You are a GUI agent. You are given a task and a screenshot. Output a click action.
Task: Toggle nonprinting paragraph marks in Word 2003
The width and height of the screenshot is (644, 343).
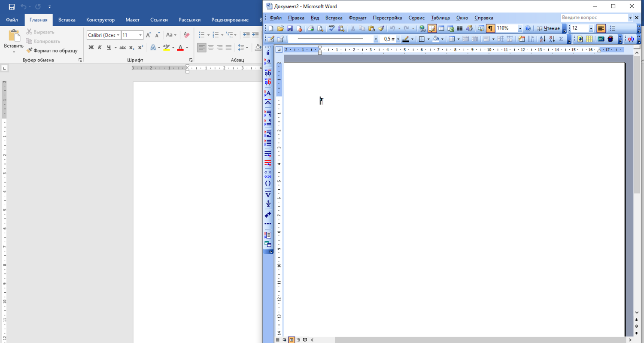click(490, 28)
